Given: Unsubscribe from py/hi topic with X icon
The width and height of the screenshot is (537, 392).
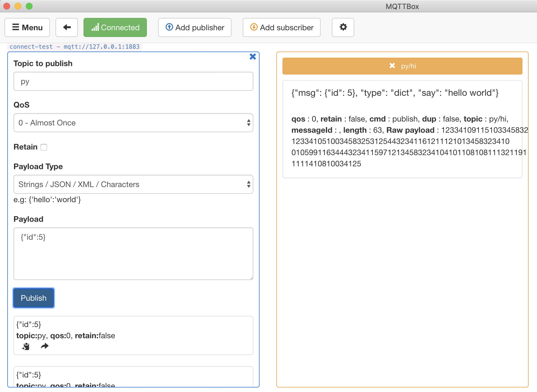Looking at the screenshot, I should point(392,66).
